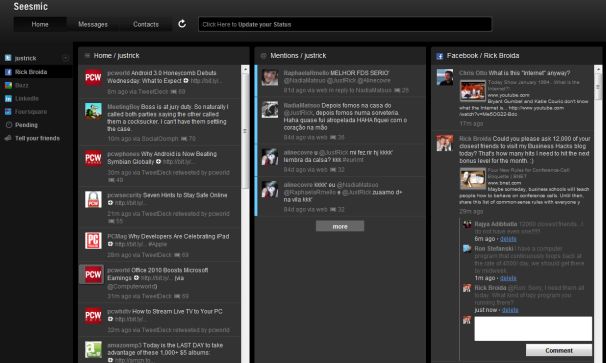Click the more button in Mentions
Image resolution: width=606 pixels, height=363 pixels.
click(340, 226)
